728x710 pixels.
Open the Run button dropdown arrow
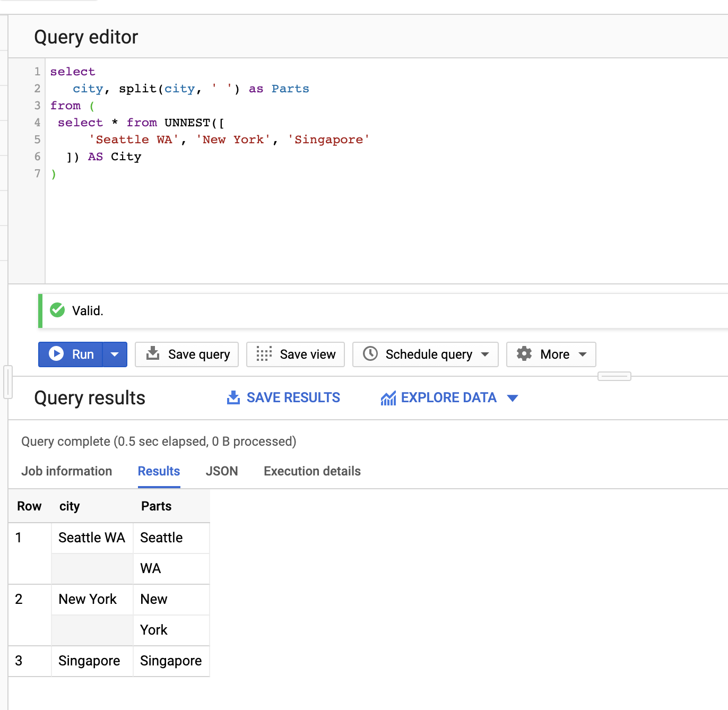click(x=115, y=354)
